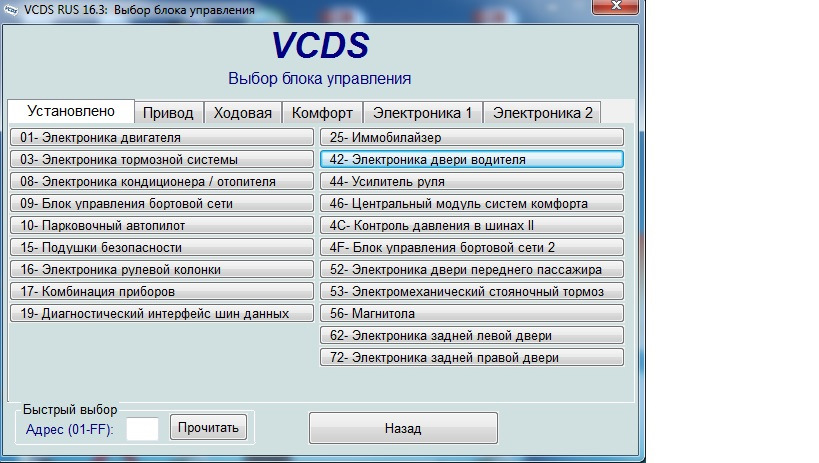The height and width of the screenshot is (463, 819).
Task: Select 53- Электромеханический стояночный тормоз
Action: [x=472, y=291]
